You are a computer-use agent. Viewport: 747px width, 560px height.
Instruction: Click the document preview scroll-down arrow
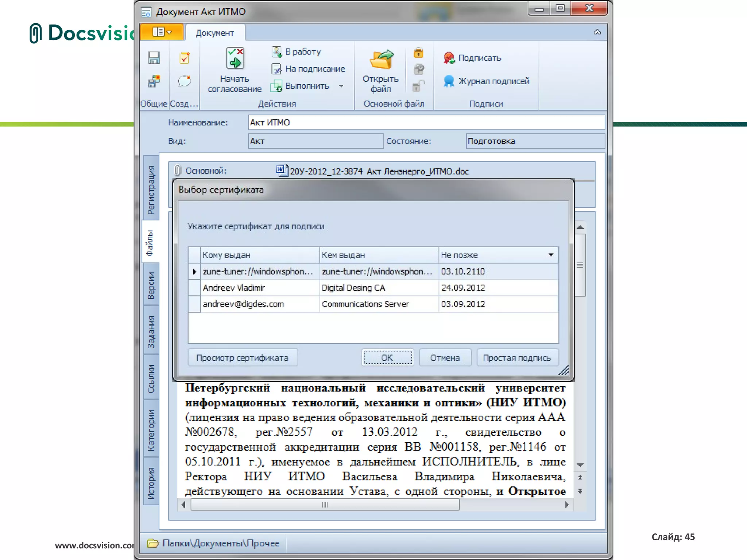pyautogui.click(x=580, y=465)
